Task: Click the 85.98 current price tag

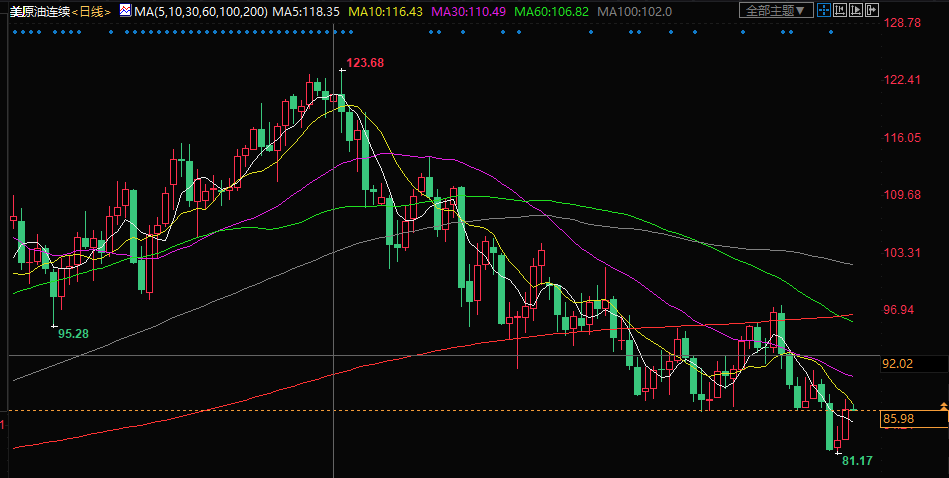Action: pos(899,418)
